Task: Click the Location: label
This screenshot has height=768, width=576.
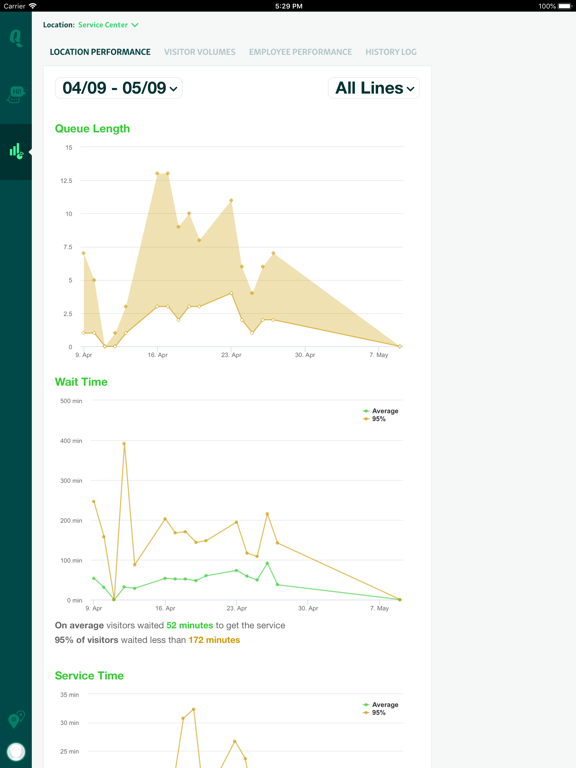Action: click(x=59, y=24)
